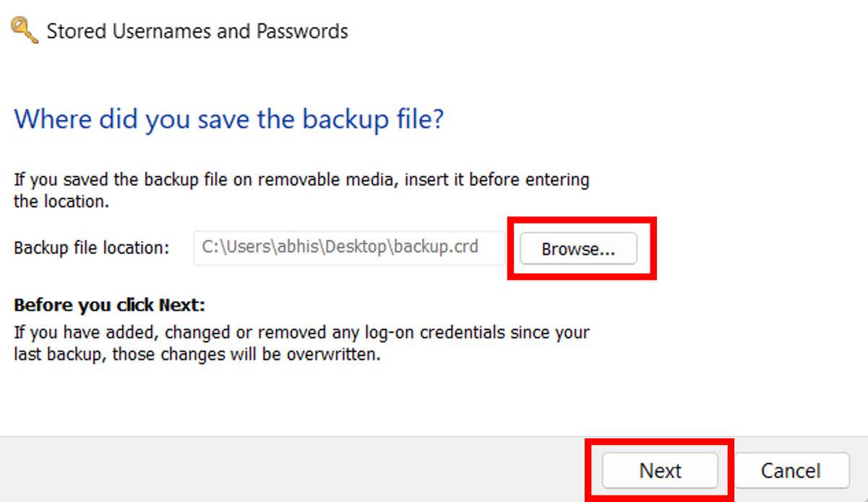Click the Stored Usernames and Passwords title
Screen dimensions: 868x502
tap(197, 31)
